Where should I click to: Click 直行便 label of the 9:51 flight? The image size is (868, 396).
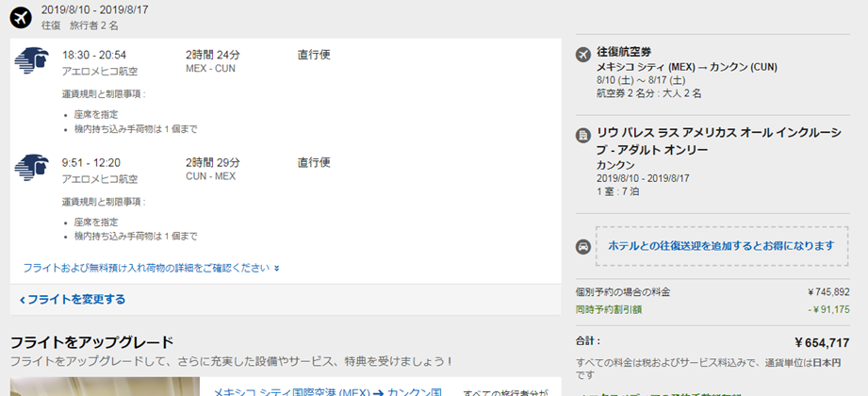314,163
